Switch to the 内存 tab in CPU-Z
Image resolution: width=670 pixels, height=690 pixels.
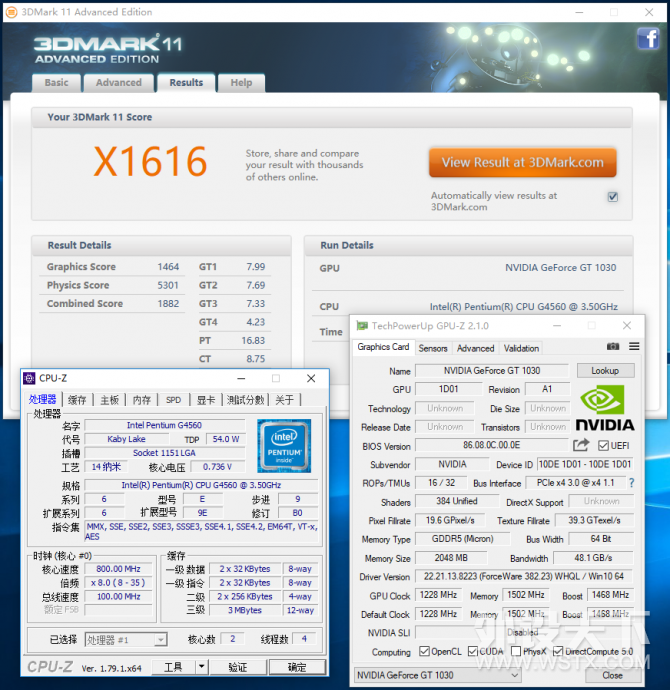[x=142, y=400]
